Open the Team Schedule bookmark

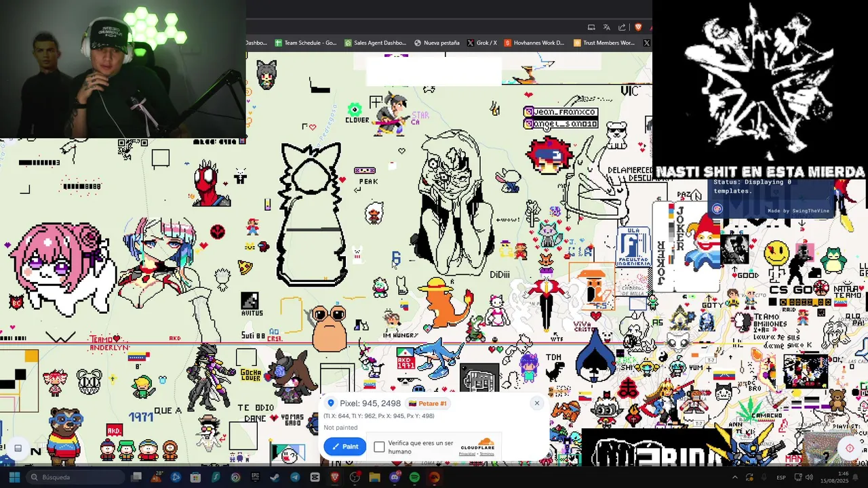(x=305, y=43)
